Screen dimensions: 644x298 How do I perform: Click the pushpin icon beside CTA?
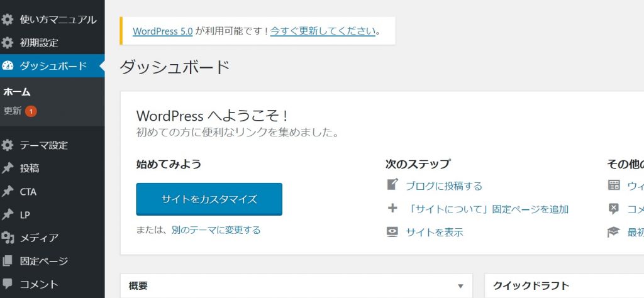pyautogui.click(x=8, y=192)
